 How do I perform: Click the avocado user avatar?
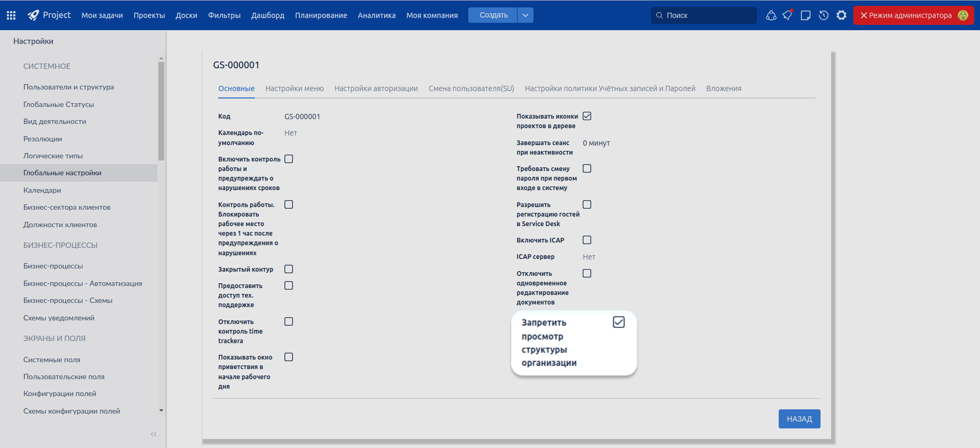[963, 15]
